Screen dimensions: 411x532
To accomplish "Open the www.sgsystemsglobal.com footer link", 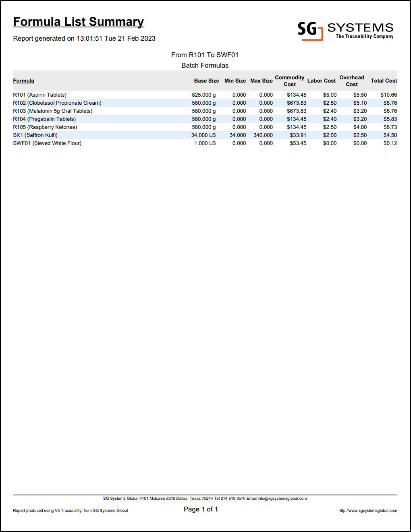I will point(367,510).
